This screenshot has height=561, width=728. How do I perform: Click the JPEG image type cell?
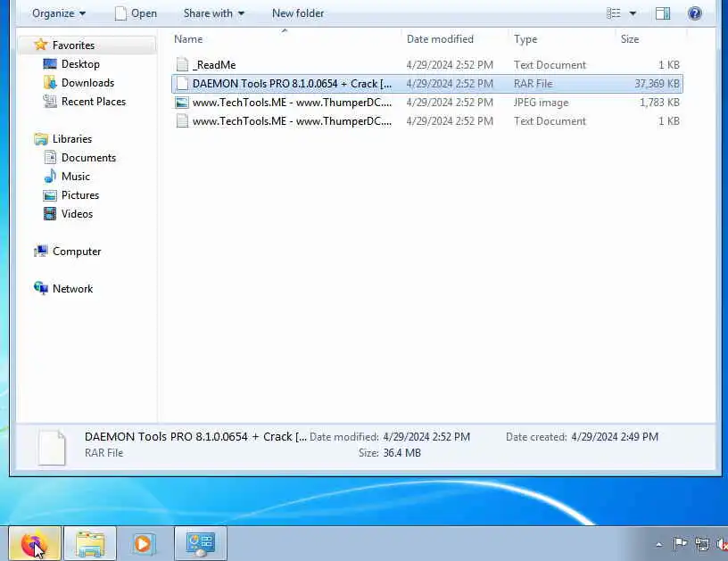541,103
